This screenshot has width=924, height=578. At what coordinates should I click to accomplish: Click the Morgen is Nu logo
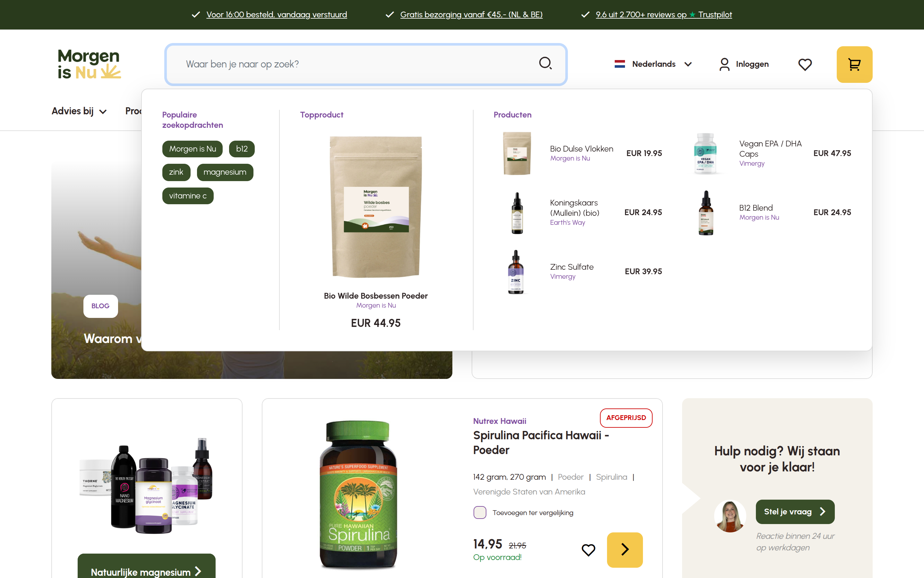(89, 64)
